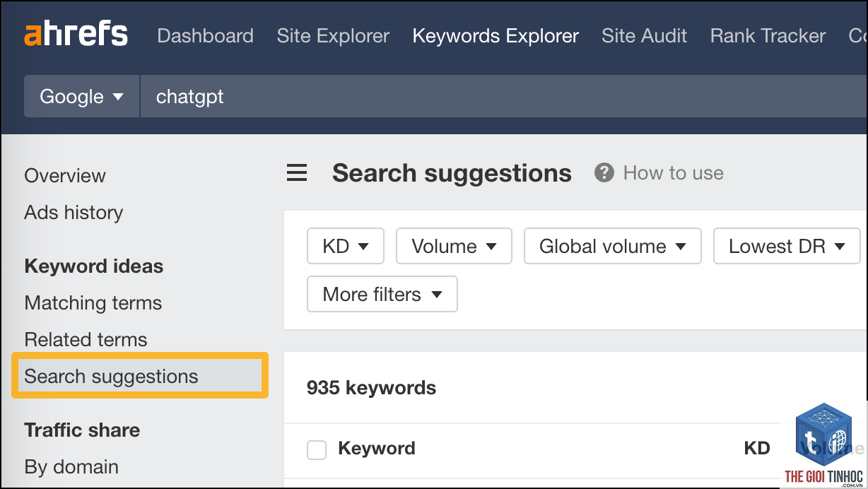Screen dimensions: 868x489
Task: Click the How to use question mark icon
Action: coord(604,173)
